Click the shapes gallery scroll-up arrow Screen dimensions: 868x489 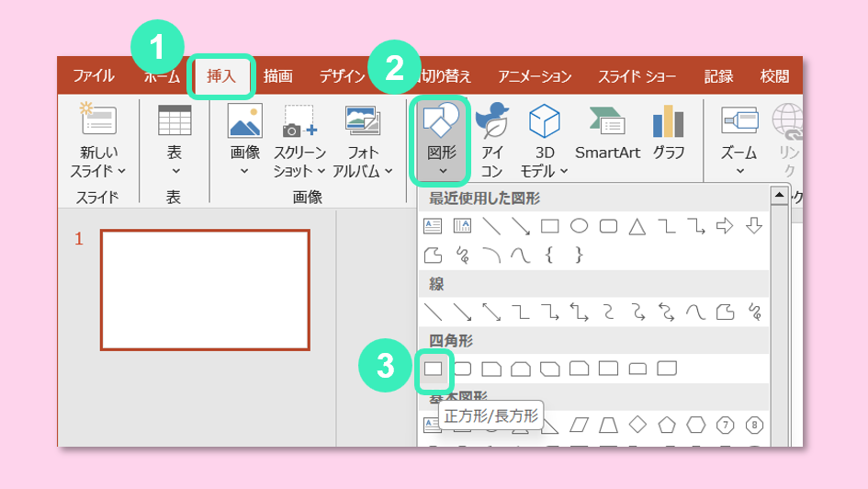coord(779,195)
